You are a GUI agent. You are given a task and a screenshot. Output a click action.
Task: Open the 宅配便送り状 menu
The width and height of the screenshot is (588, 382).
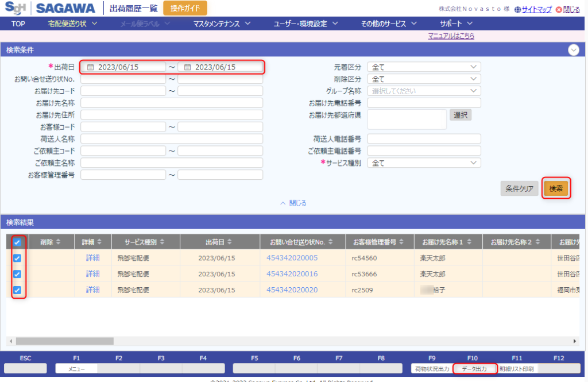(x=72, y=24)
